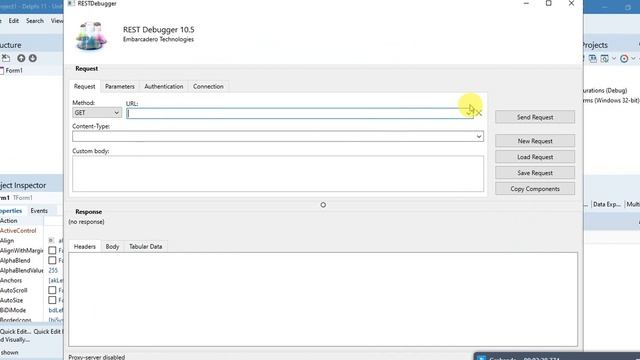Screen dimensions: 640x360
Task: Click the move-up arrow in Structure panel
Action: [21, 58]
